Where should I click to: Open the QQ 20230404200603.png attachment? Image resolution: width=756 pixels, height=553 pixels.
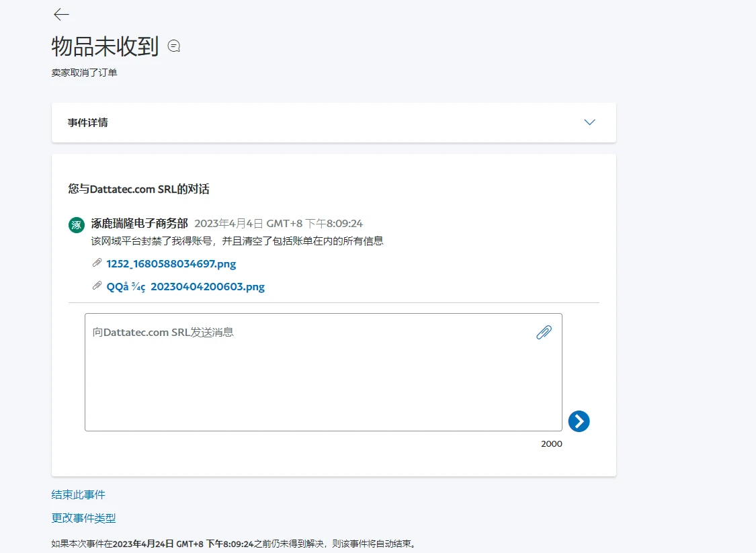pyautogui.click(x=185, y=287)
